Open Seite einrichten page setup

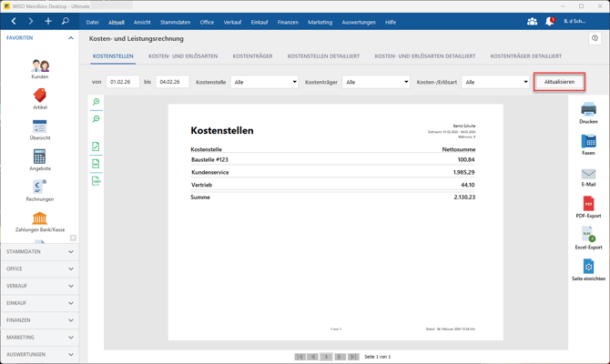coord(588,270)
